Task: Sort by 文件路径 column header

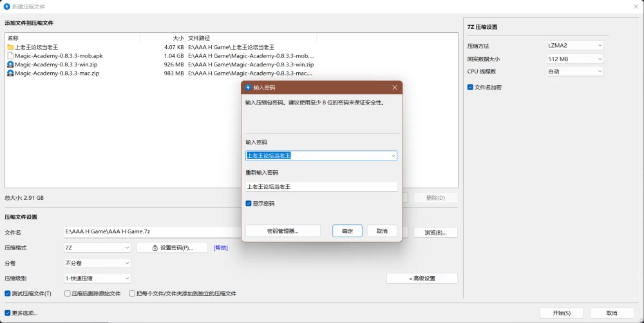Action: (x=251, y=38)
